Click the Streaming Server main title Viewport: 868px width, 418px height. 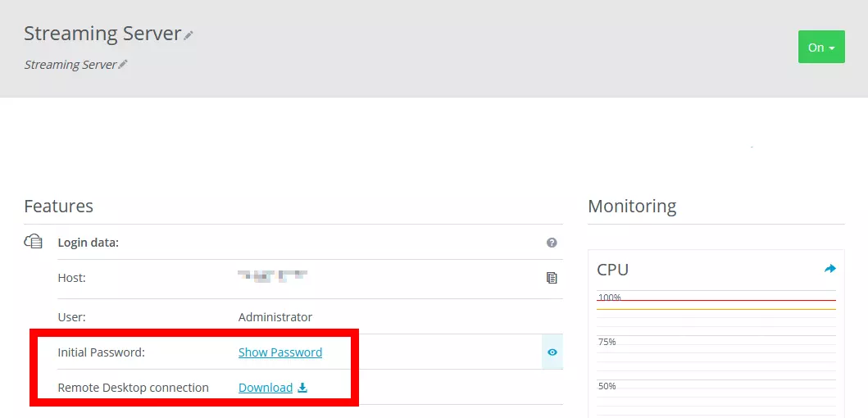pyautogui.click(x=103, y=34)
